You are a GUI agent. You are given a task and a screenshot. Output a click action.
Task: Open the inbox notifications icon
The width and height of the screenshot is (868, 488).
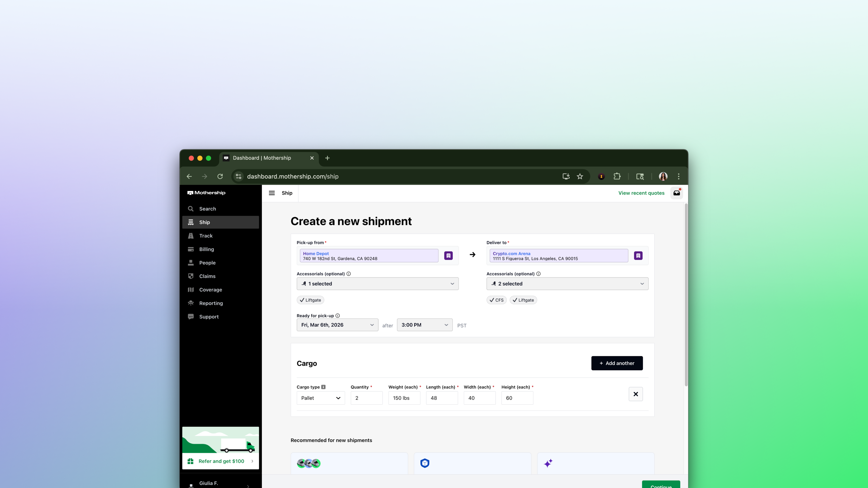676,193
